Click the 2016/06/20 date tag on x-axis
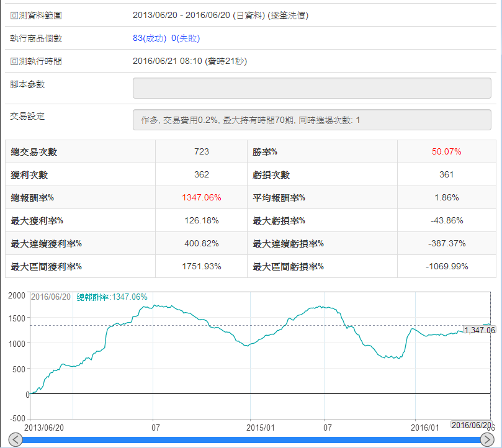The image size is (502, 448). 472,425
